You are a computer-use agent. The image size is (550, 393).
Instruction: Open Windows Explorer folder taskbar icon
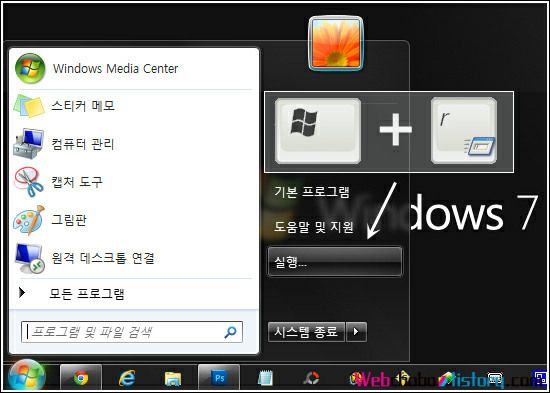coord(173,378)
